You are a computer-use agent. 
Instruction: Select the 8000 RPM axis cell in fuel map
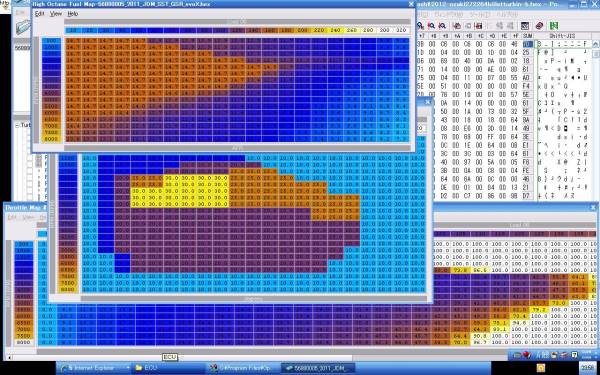(51, 139)
